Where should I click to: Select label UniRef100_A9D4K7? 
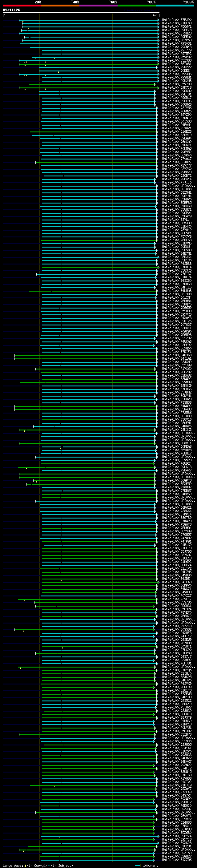(176, 470)
